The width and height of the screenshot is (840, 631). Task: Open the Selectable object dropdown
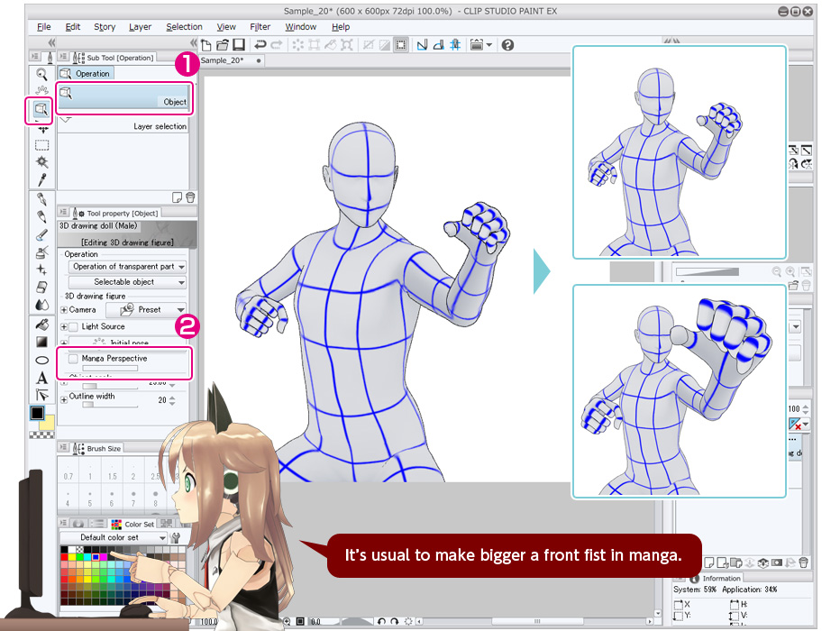pos(127,282)
